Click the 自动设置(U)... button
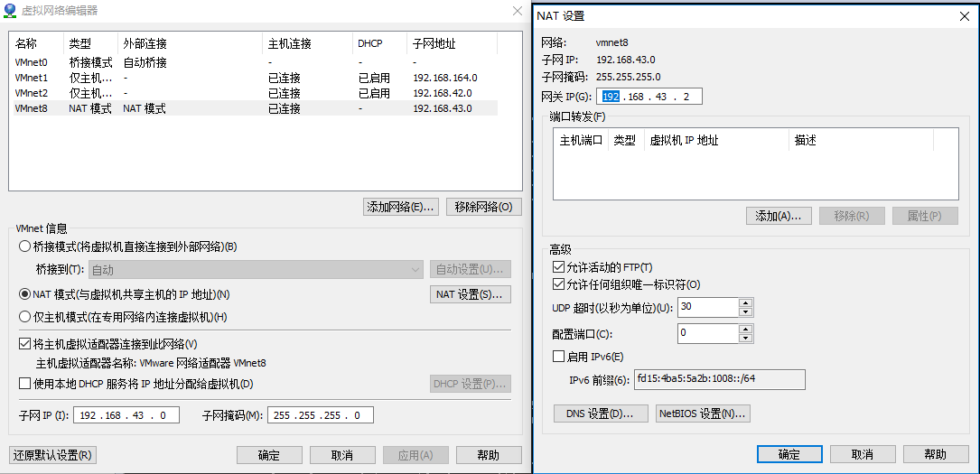 click(471, 270)
